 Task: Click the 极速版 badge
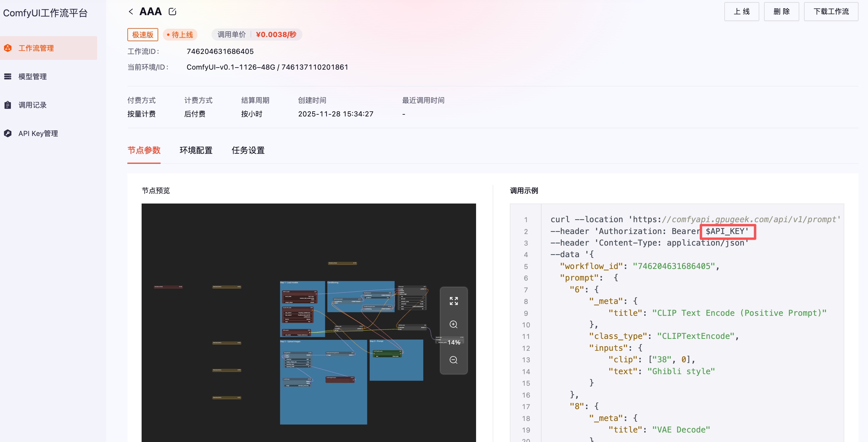pos(142,35)
